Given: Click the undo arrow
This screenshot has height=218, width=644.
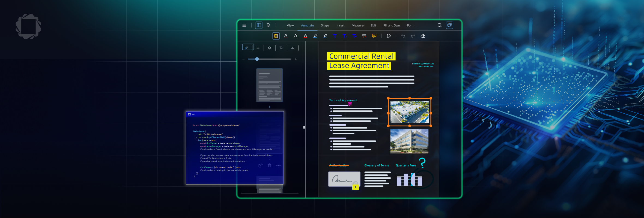Looking at the screenshot, I should pos(403,36).
